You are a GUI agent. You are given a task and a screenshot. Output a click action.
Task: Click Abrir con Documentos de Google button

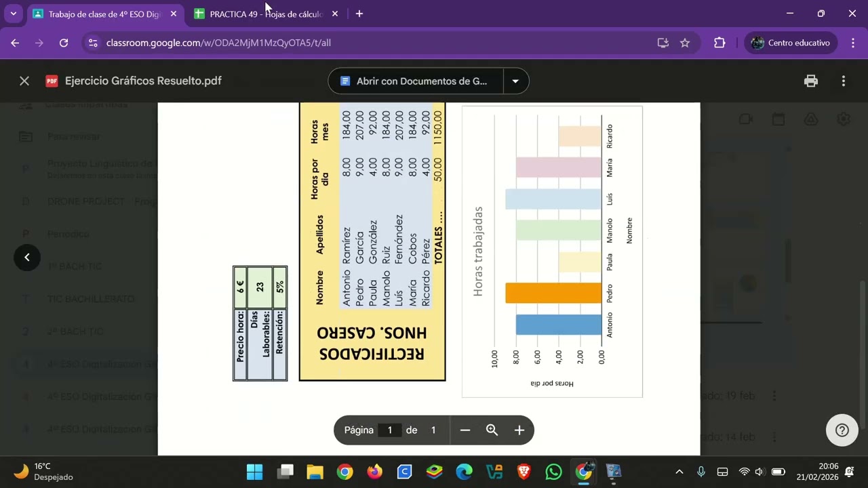click(416, 81)
